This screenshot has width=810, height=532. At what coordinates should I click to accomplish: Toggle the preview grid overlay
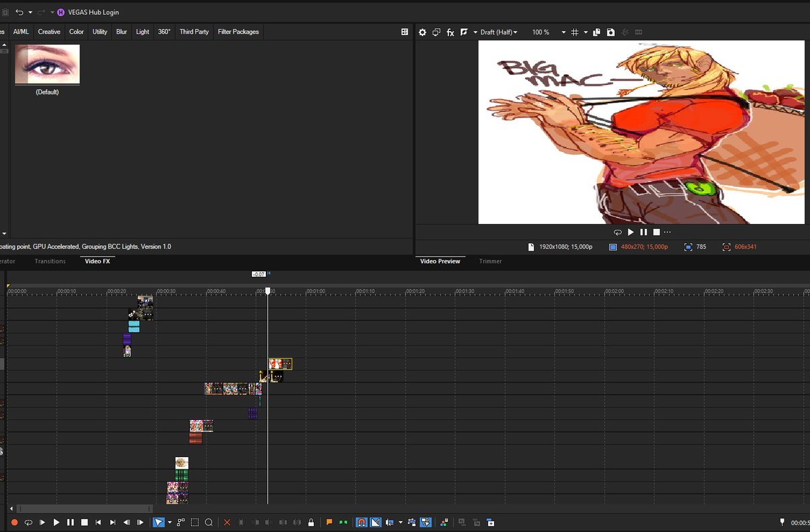(x=574, y=32)
